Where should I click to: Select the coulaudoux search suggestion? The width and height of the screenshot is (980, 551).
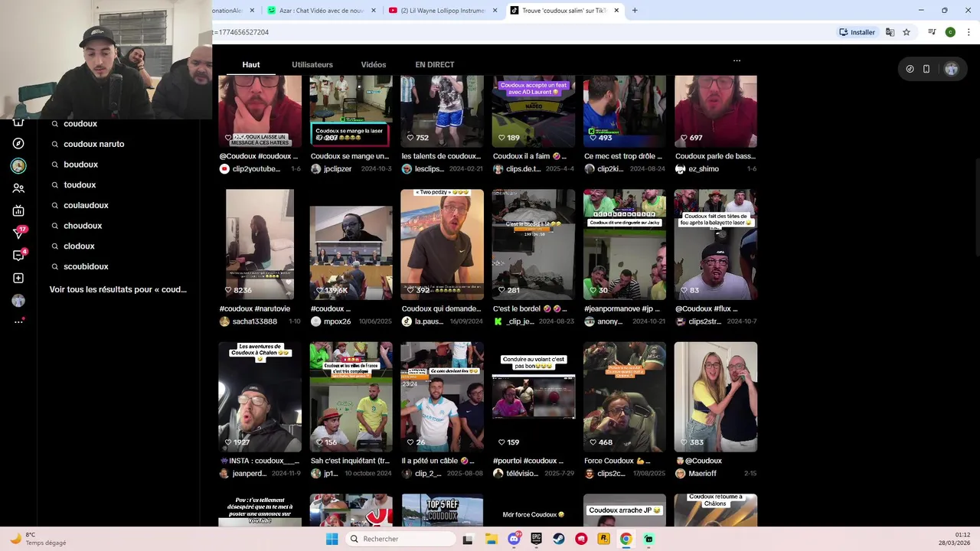(87, 205)
